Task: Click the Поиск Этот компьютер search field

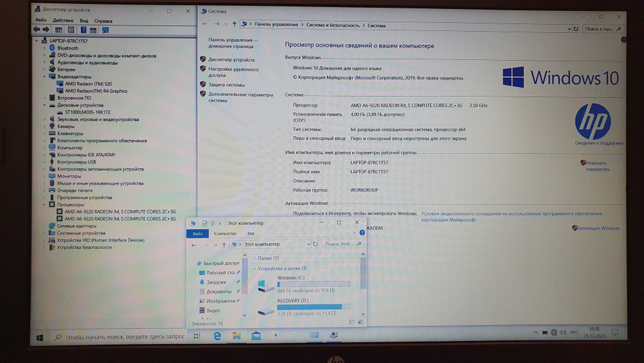Action: pos(342,244)
